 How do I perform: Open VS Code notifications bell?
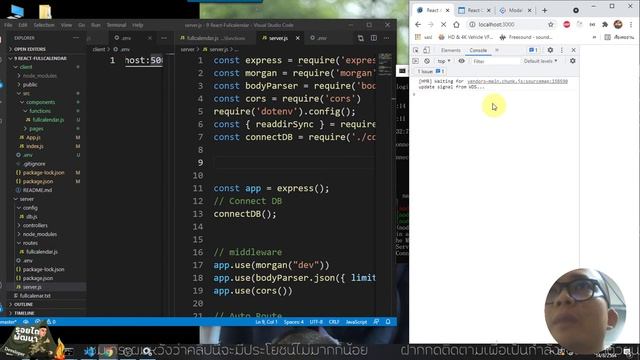(388, 322)
